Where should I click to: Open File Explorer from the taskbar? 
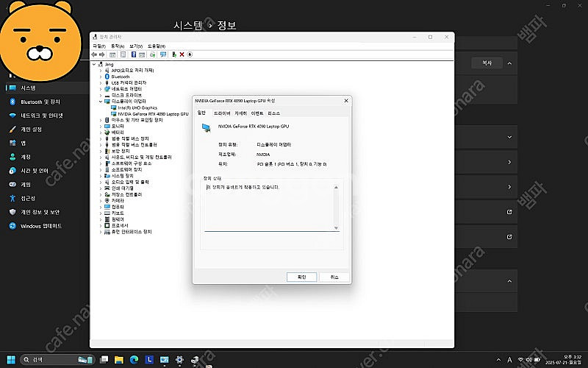(119, 360)
